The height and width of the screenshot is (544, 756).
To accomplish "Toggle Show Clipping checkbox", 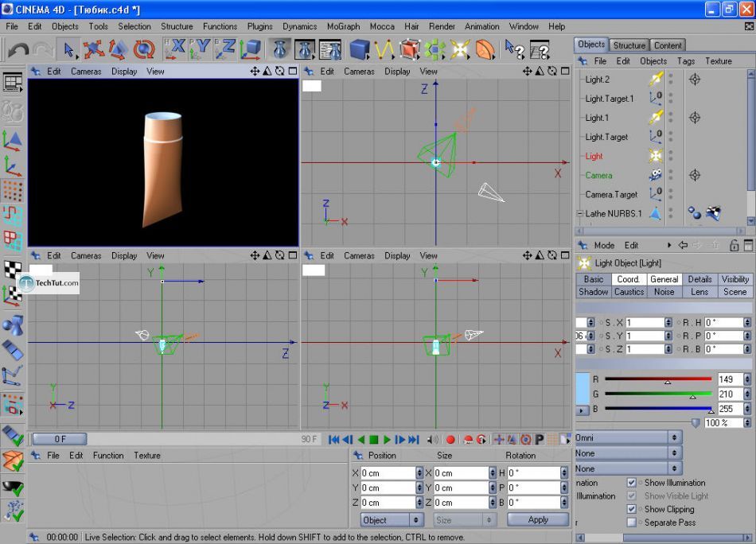I will point(631,509).
